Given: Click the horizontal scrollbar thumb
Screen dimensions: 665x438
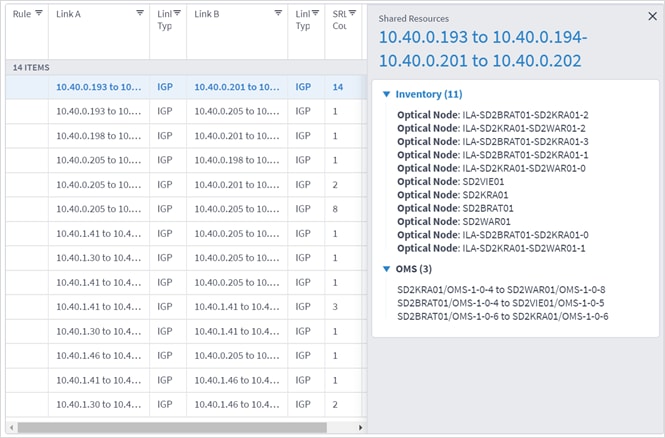Looking at the screenshot, I should point(172,427).
